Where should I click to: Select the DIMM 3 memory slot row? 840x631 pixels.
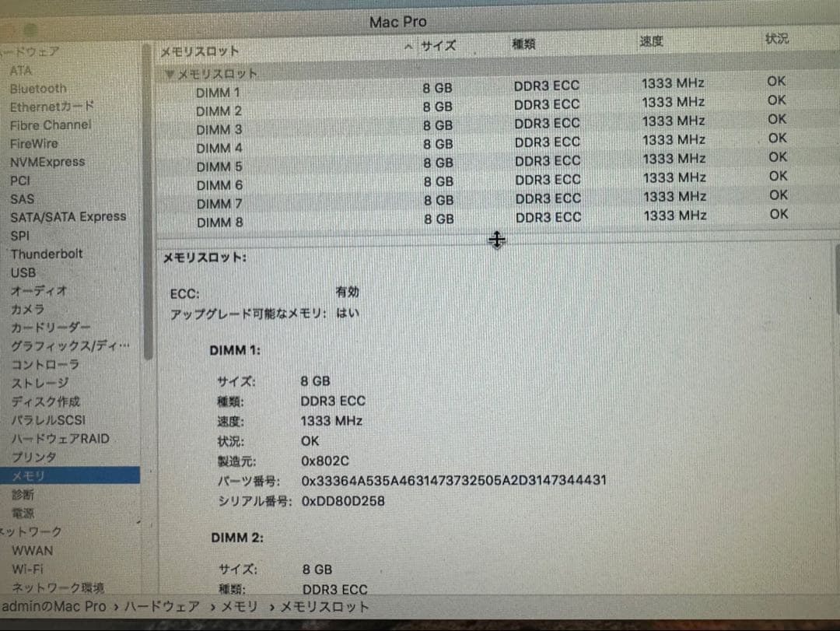[x=220, y=129]
